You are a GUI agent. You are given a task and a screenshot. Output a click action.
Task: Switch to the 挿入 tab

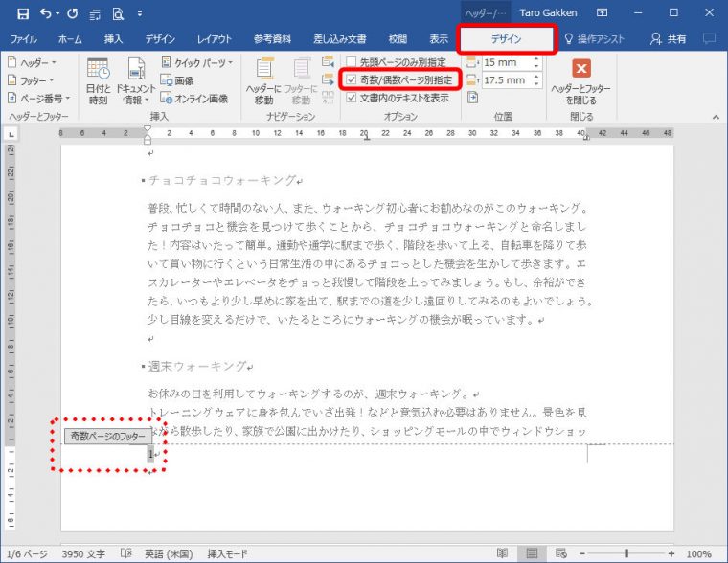(x=113, y=39)
